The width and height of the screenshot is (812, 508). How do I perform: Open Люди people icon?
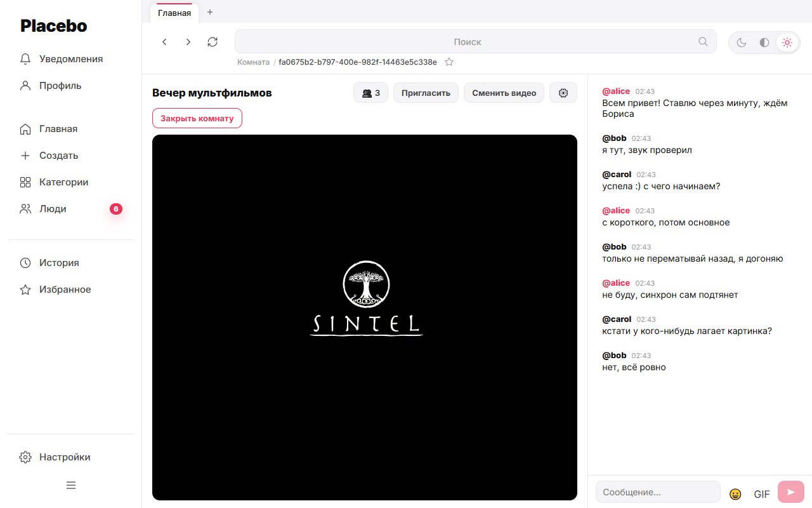(25, 209)
